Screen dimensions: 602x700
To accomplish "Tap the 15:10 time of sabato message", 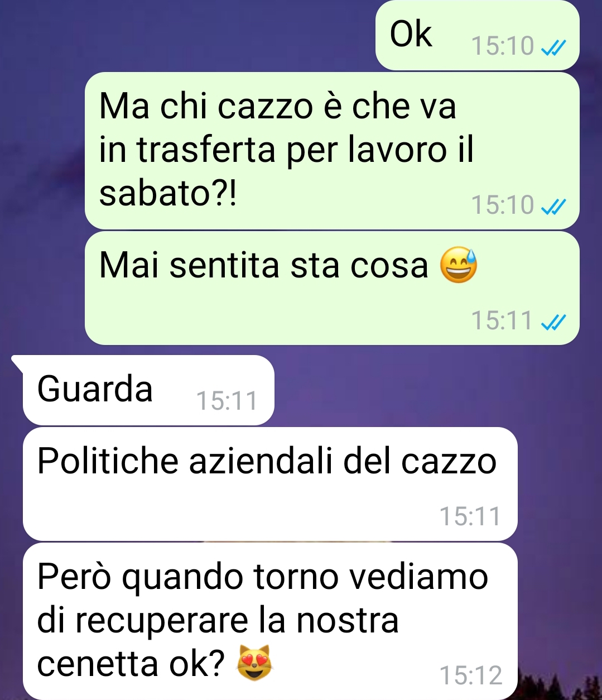I will pos(503,205).
